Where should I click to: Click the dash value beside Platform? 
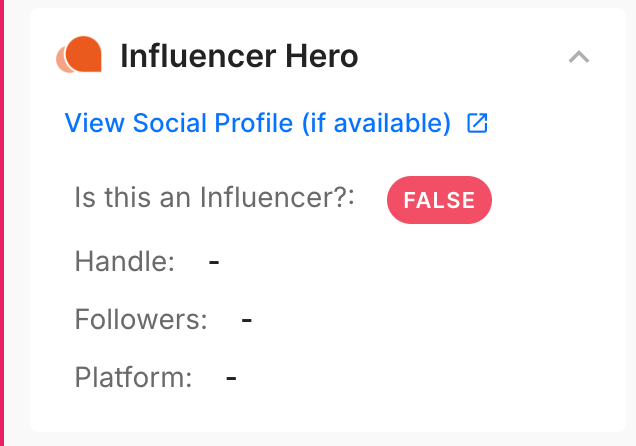click(x=231, y=378)
